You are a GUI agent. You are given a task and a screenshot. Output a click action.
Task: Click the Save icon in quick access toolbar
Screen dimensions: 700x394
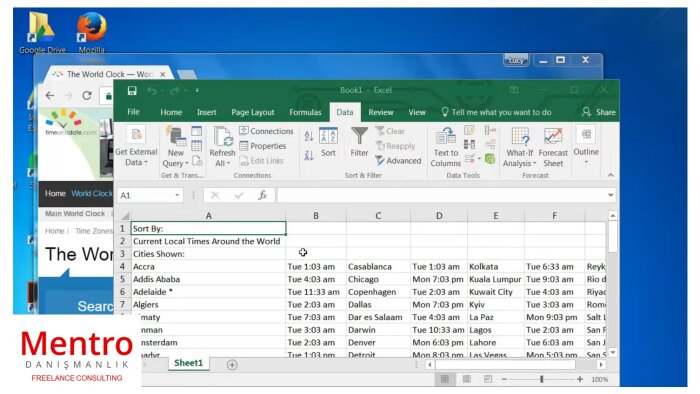click(x=132, y=91)
